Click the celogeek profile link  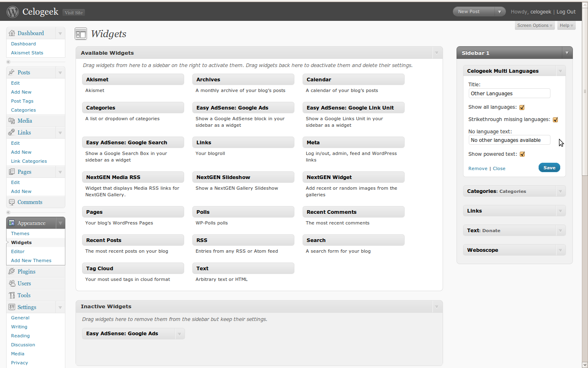[x=541, y=12]
